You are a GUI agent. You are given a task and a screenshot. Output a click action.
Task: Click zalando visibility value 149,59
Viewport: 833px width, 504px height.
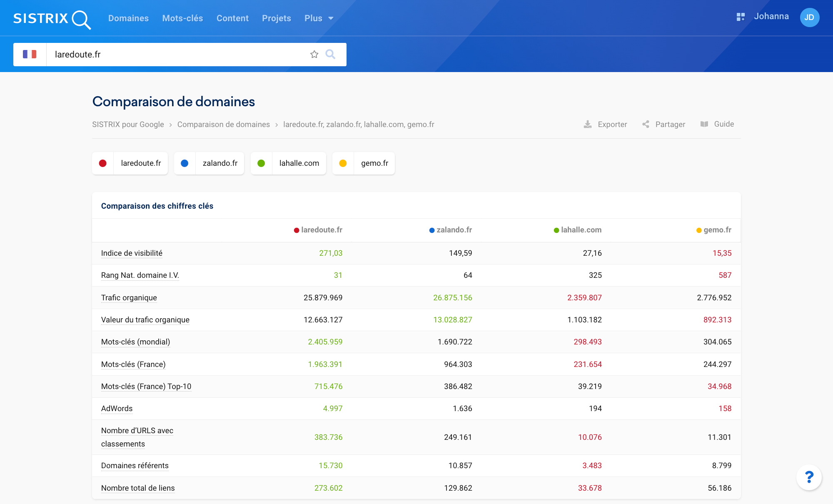461,253
